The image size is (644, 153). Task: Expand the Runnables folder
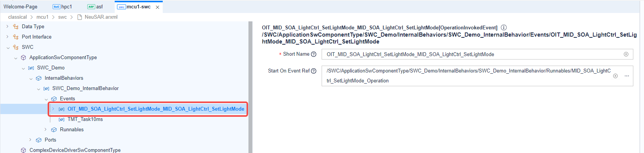tap(46, 129)
